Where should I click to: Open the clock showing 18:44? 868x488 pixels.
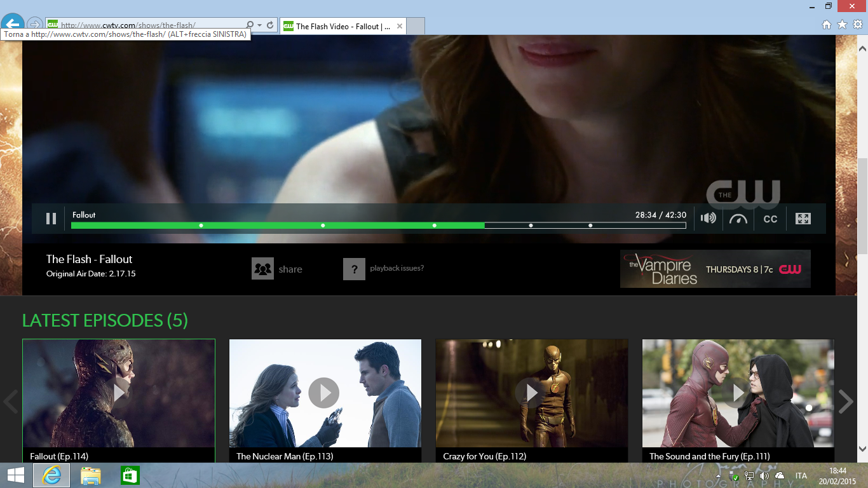836,475
